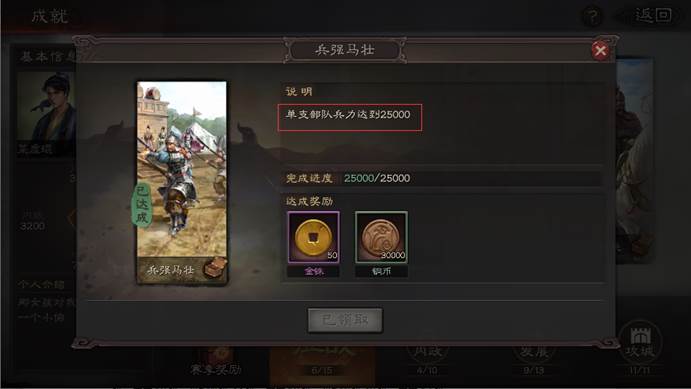Click the 单支部队兵力达到25000 description text
691x389 pixels.
[348, 115]
